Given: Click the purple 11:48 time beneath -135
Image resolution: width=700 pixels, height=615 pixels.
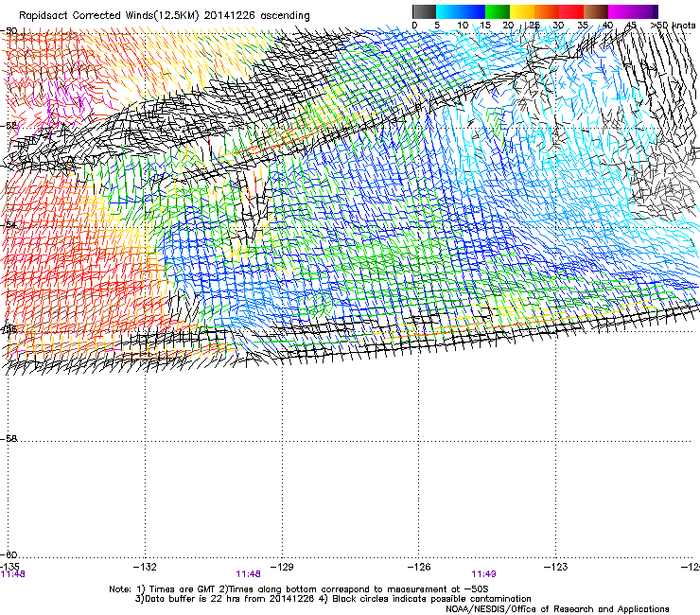Looking at the screenshot, I should [x=13, y=574].
